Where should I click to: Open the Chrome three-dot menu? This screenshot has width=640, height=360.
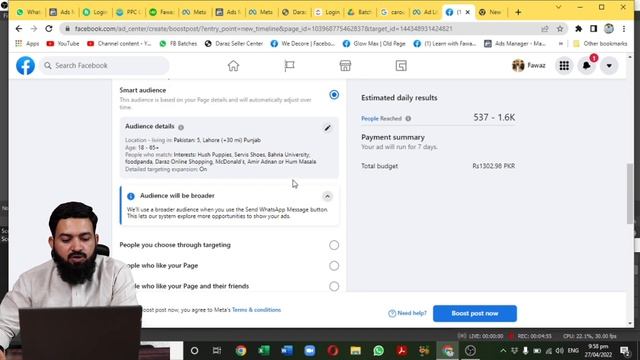[624, 29]
